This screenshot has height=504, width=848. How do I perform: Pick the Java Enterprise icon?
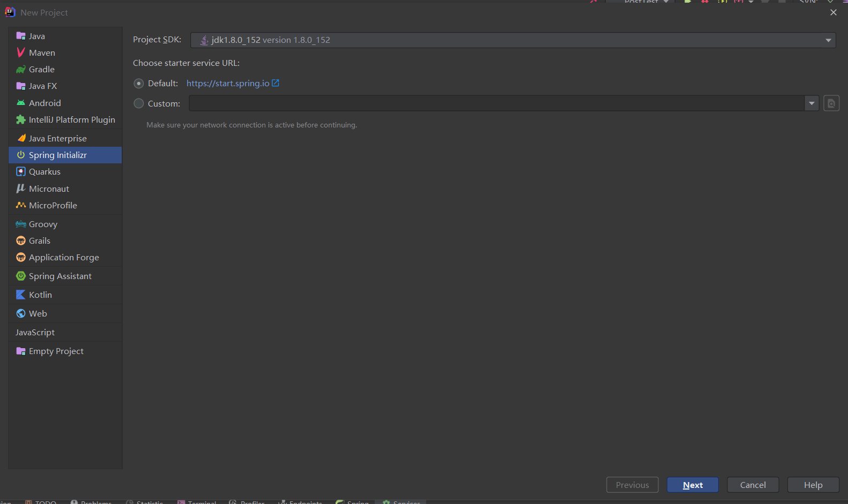coord(21,138)
